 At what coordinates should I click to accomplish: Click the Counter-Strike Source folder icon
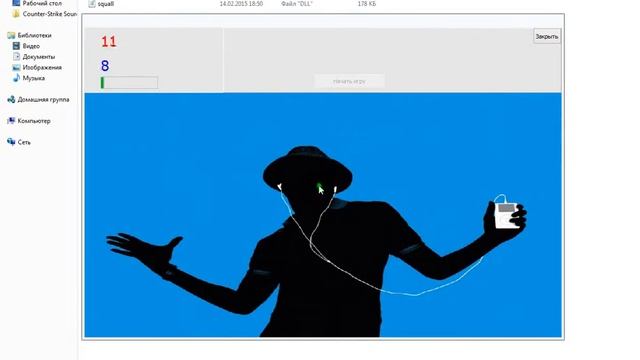click(16, 14)
